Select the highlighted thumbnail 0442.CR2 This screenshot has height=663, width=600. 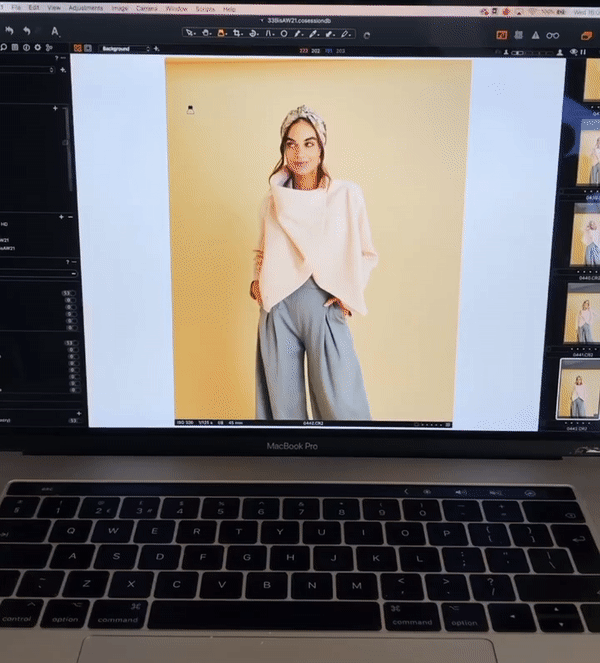coord(579,389)
